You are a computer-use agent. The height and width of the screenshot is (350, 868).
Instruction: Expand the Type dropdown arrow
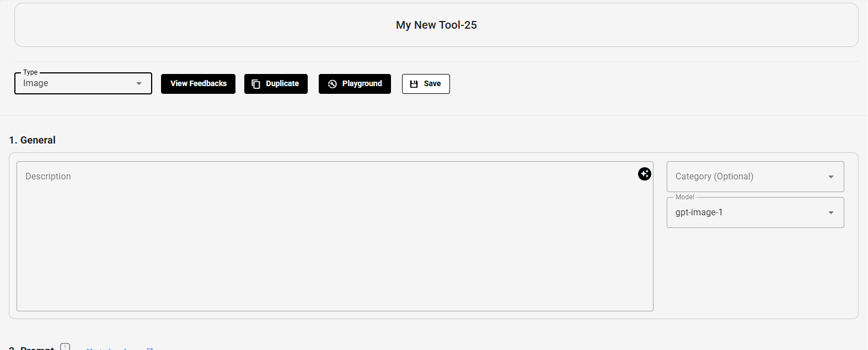(x=139, y=83)
